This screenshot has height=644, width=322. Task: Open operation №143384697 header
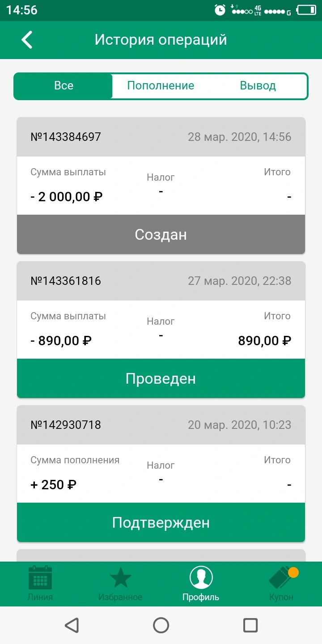point(161,137)
